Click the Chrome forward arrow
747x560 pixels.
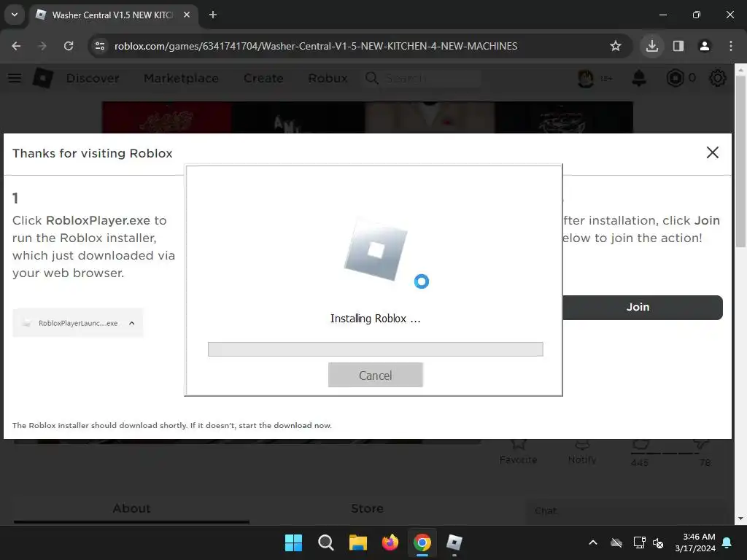[42, 46]
